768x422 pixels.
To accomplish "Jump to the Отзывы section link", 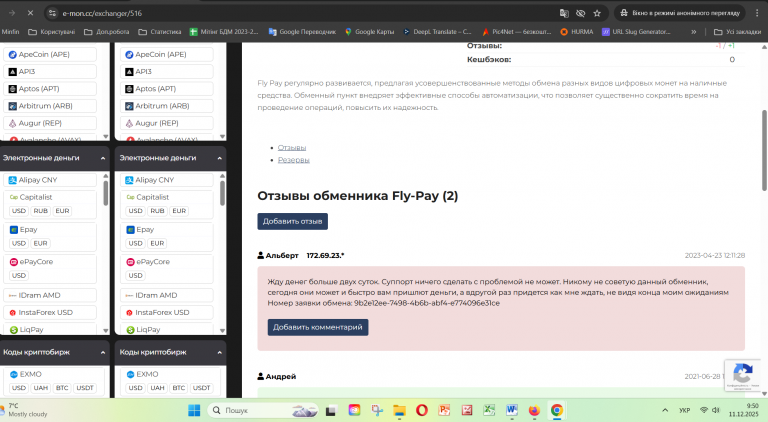I will point(292,147).
